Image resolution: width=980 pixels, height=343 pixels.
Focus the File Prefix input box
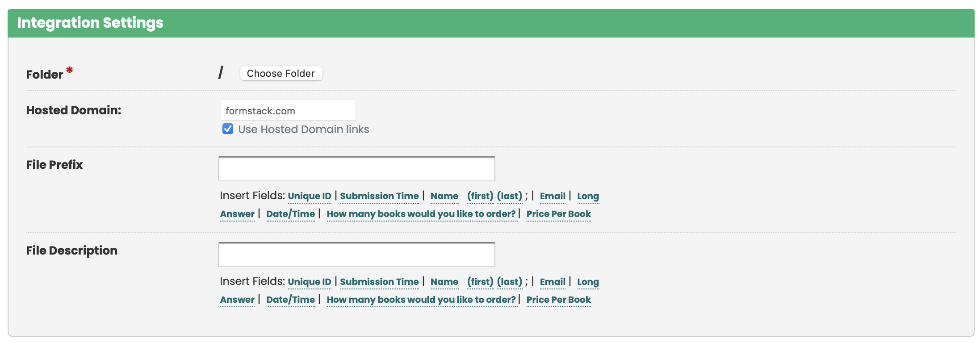356,169
